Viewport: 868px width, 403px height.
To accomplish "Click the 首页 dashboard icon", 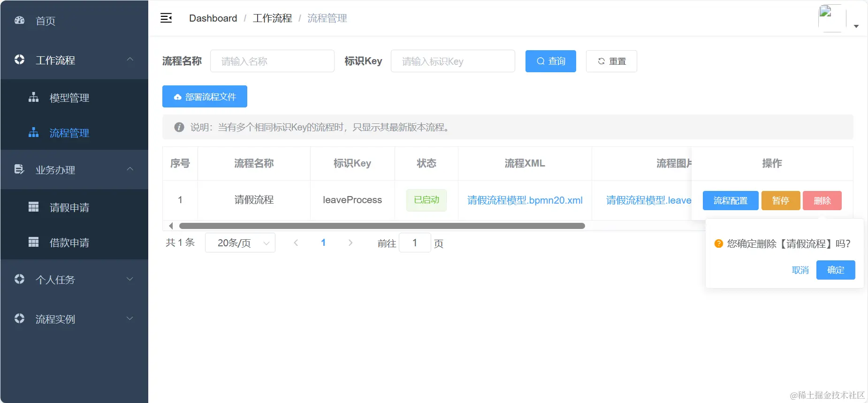I will [x=19, y=20].
